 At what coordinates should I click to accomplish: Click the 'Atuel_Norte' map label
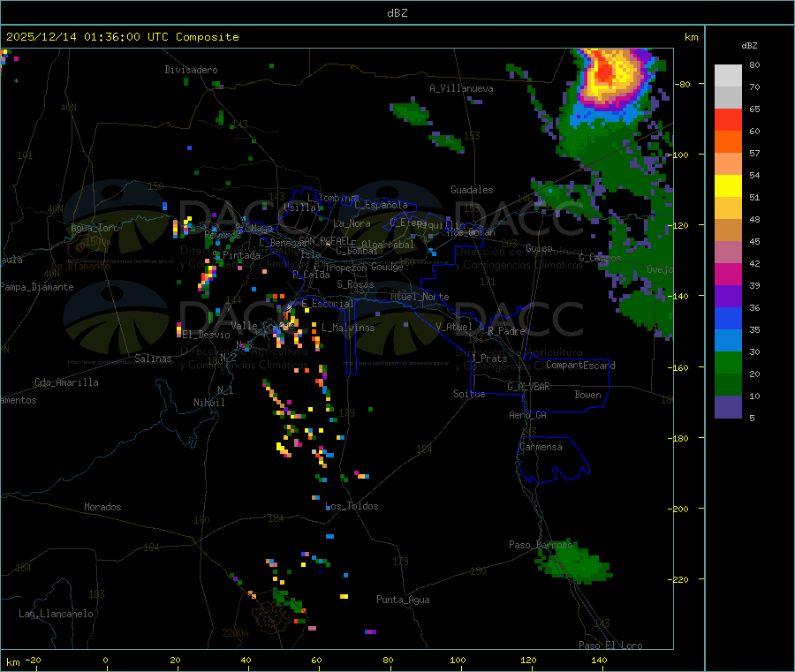pyautogui.click(x=420, y=297)
